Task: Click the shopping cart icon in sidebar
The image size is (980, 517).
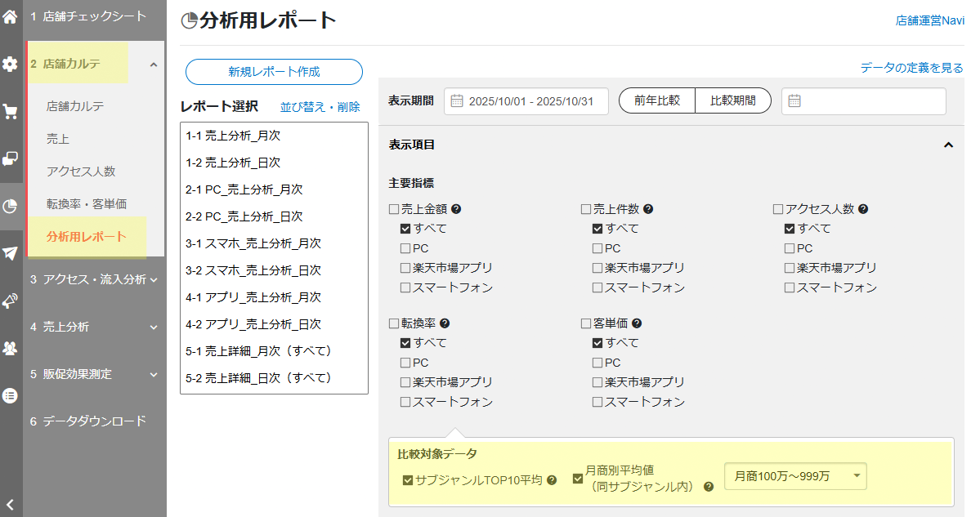Action: [10, 112]
